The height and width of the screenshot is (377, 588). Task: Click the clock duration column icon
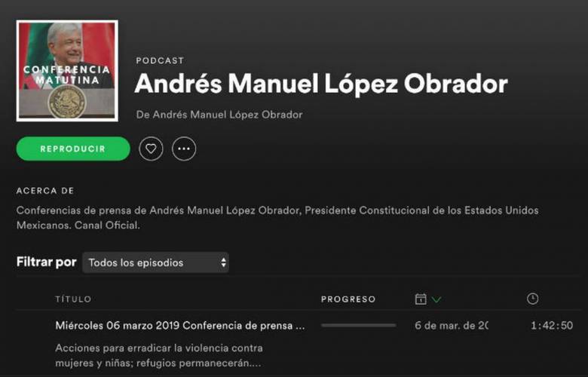[532, 299]
